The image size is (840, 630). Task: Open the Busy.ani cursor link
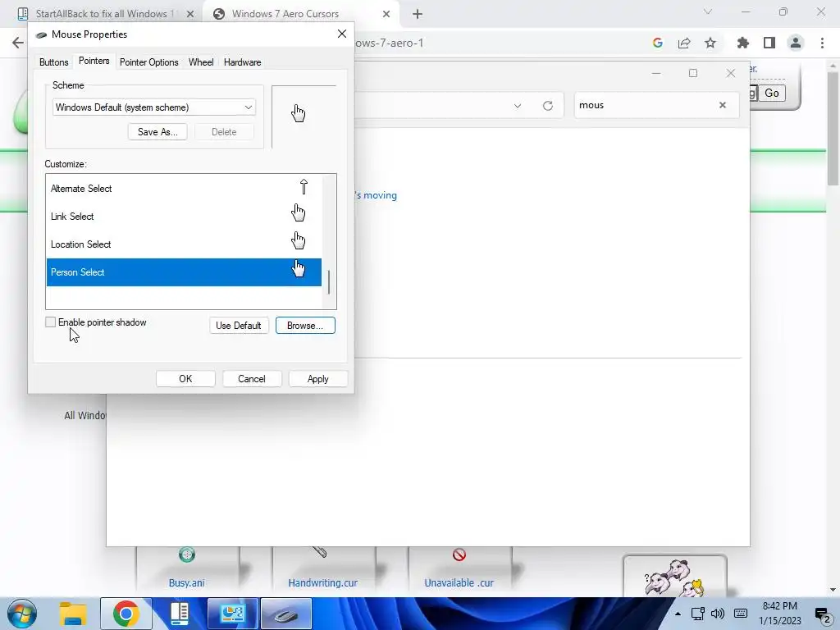pyautogui.click(x=186, y=583)
